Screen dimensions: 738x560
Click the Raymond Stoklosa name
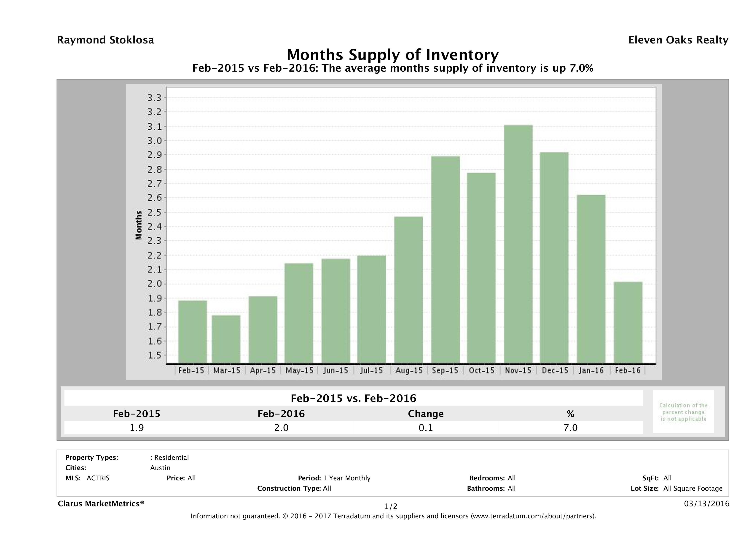coord(105,40)
